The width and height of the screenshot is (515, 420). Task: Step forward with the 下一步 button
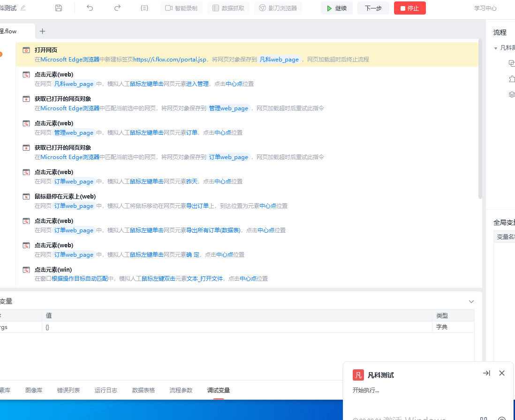pyautogui.click(x=373, y=8)
